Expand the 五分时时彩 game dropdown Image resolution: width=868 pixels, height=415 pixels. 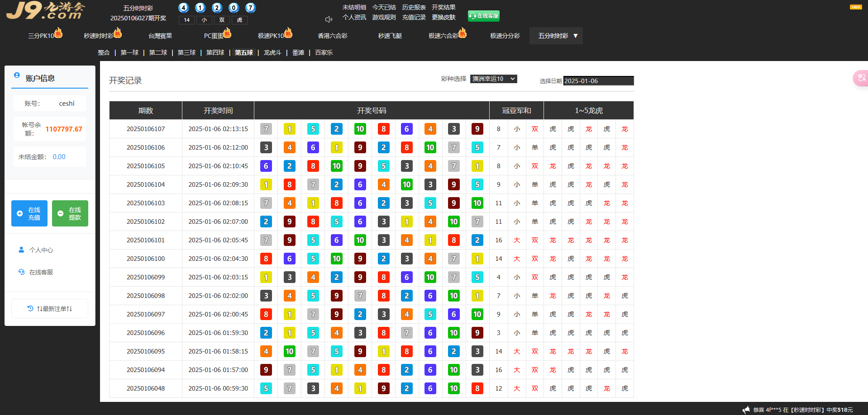(x=556, y=36)
